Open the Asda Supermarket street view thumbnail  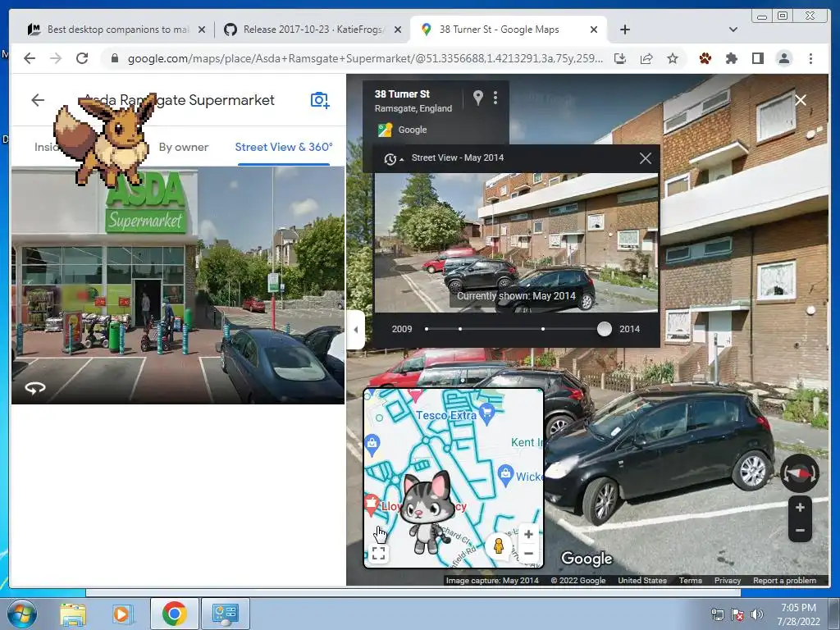coord(178,285)
